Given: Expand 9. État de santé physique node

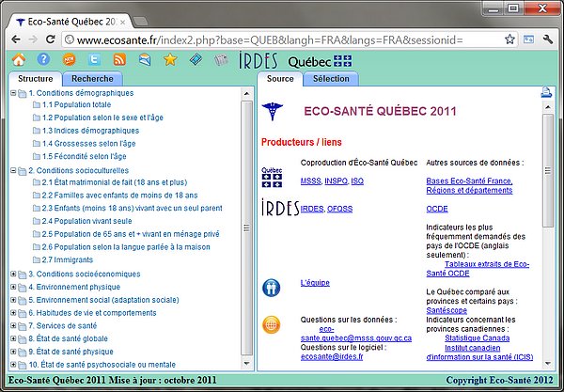Looking at the screenshot, I should tap(13, 352).
